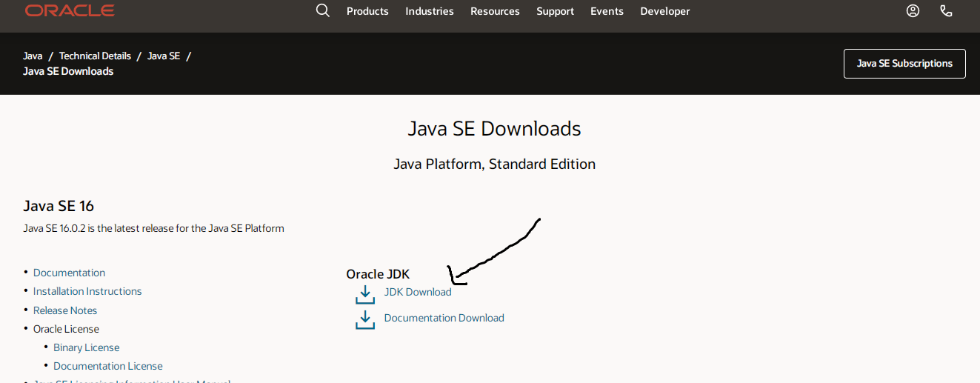The height and width of the screenshot is (383, 980).
Task: Open the Documentation License link
Action: [108, 366]
